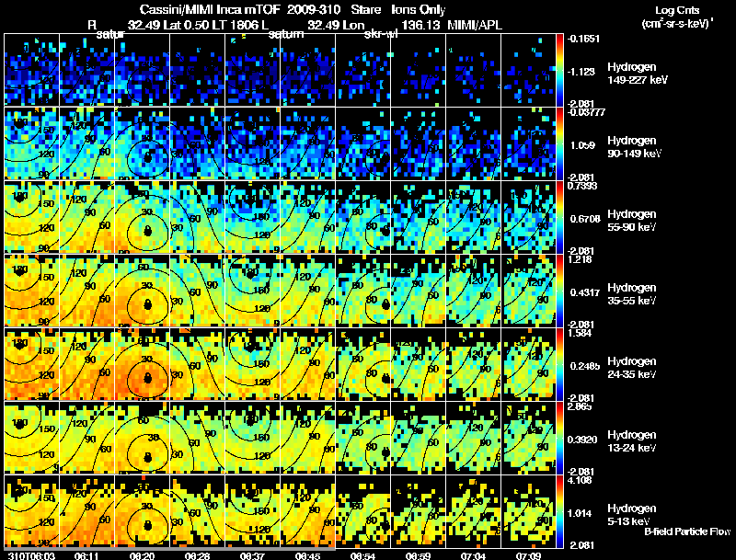Click the 4.108 colorbar maximum for 5-13 keV

pos(581,480)
